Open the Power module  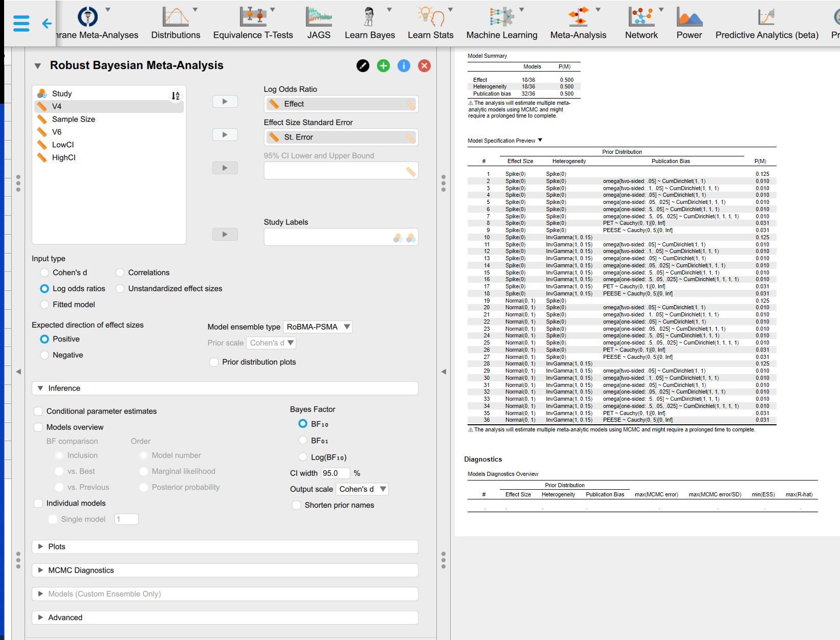point(689,23)
